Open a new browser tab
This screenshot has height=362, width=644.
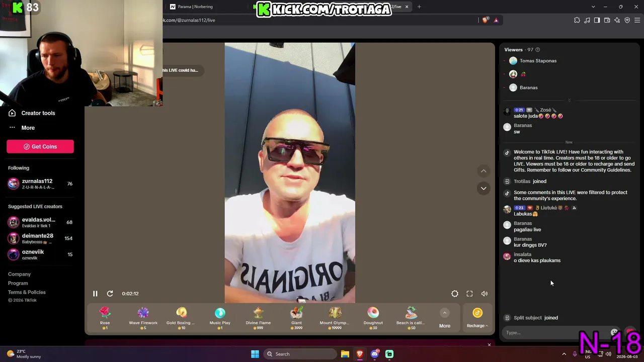click(x=419, y=7)
